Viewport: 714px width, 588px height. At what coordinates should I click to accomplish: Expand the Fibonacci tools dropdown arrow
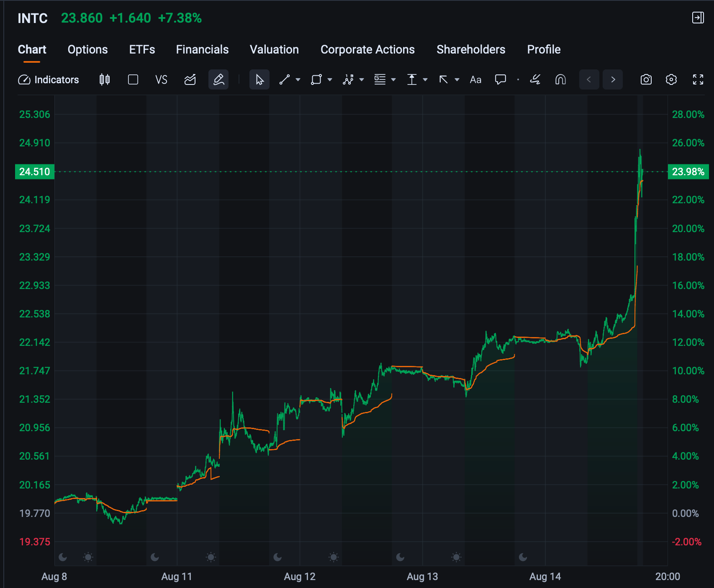point(393,79)
